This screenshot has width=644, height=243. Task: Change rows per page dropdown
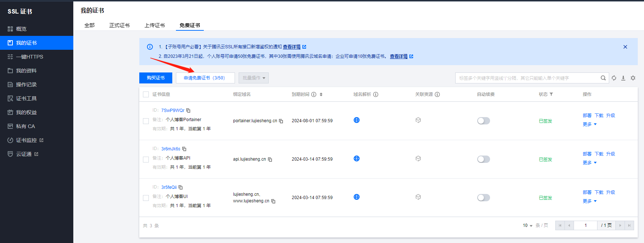point(527,225)
